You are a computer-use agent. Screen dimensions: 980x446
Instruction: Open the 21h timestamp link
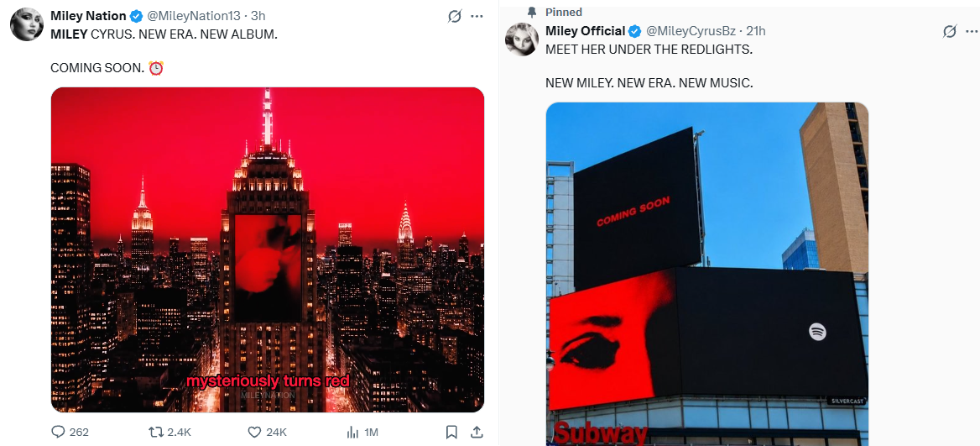coord(756,30)
